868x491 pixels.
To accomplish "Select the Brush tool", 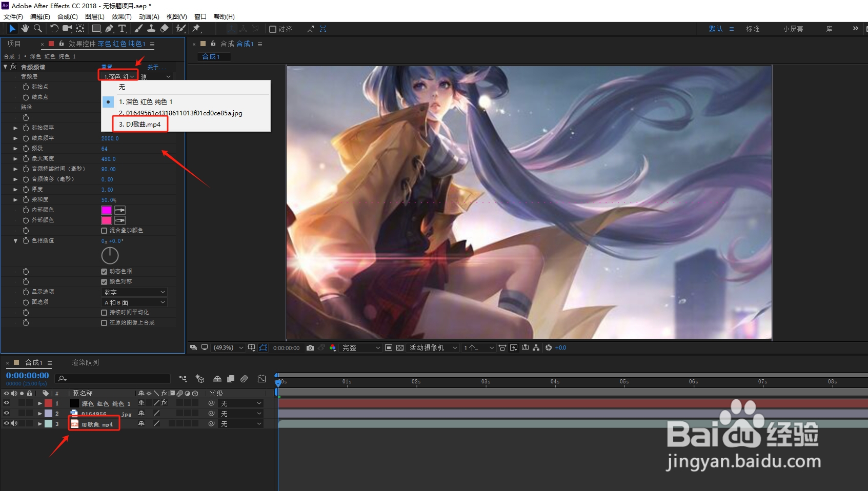I will tap(138, 29).
